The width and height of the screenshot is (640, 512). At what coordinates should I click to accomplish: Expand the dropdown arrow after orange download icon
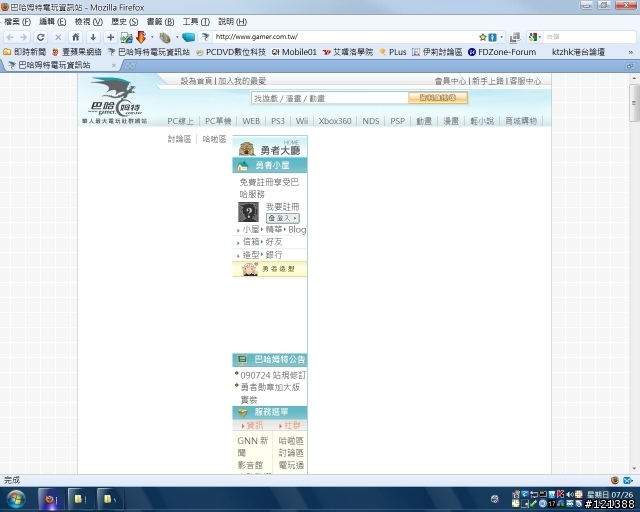(152, 37)
